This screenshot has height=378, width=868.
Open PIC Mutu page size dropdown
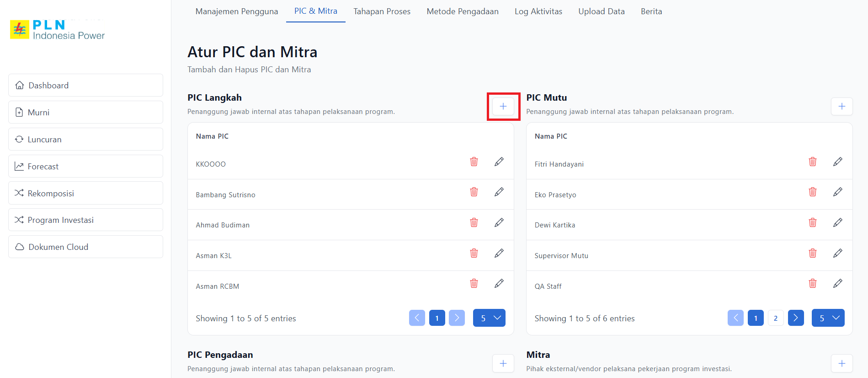[x=828, y=318]
